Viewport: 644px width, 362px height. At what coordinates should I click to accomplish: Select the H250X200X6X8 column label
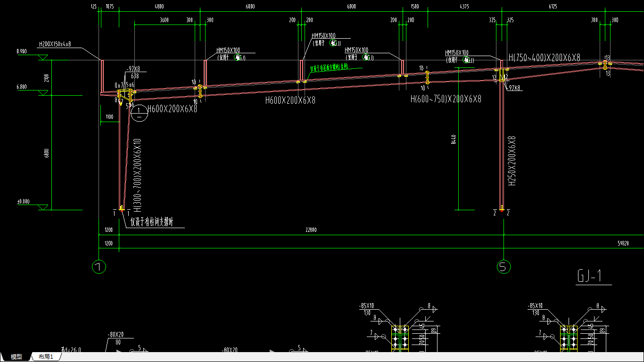(x=513, y=161)
